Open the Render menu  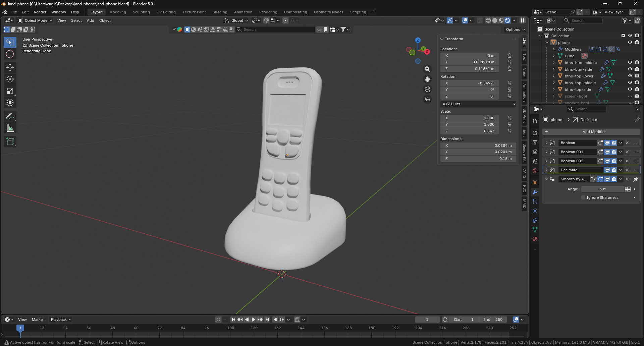pyautogui.click(x=40, y=12)
